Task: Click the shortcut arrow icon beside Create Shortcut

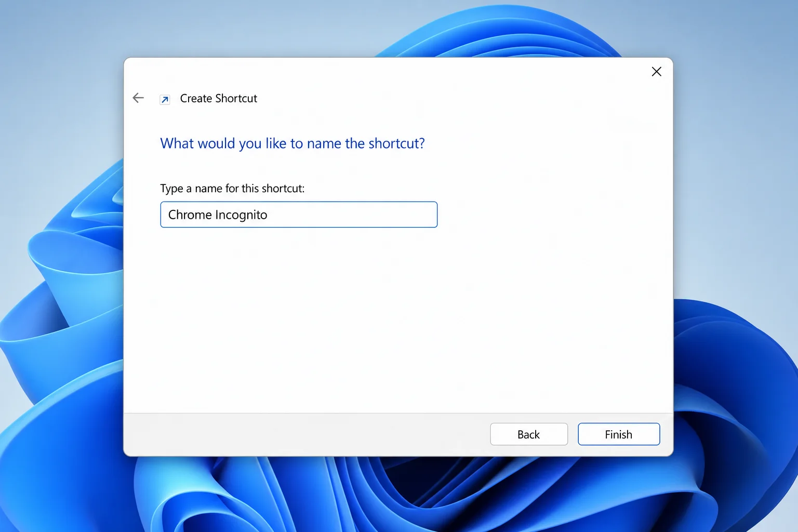Action: (165, 99)
